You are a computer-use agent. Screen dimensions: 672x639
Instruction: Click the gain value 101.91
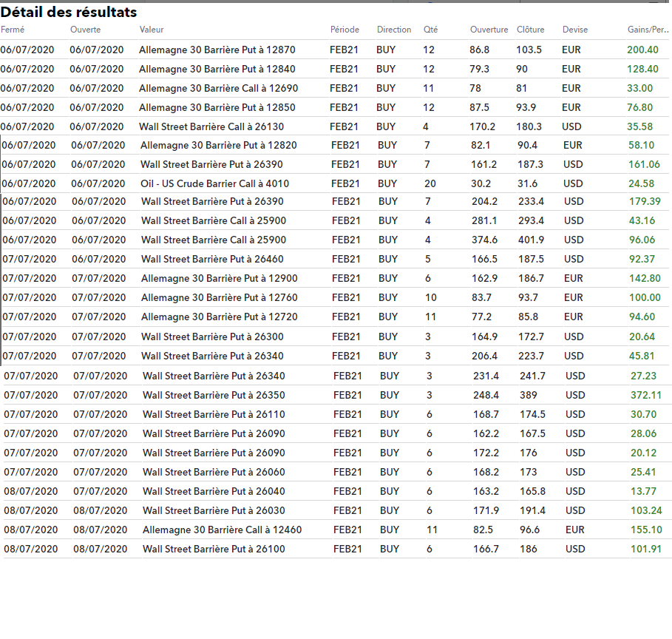[x=646, y=550]
